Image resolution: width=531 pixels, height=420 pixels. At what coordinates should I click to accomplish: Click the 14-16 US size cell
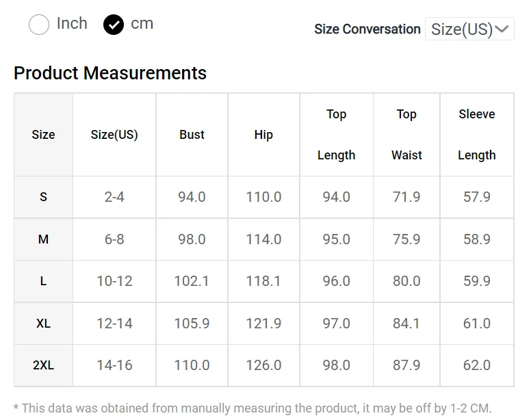click(x=114, y=365)
